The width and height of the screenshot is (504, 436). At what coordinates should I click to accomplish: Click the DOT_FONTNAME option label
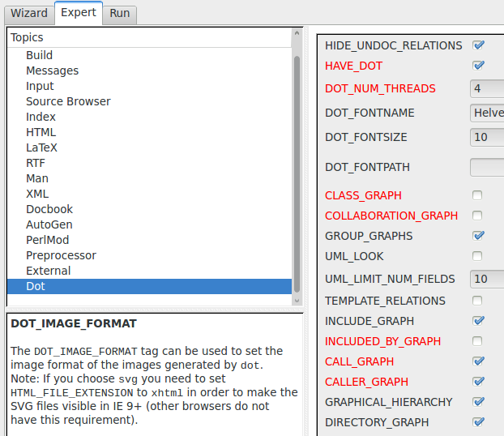(x=369, y=113)
